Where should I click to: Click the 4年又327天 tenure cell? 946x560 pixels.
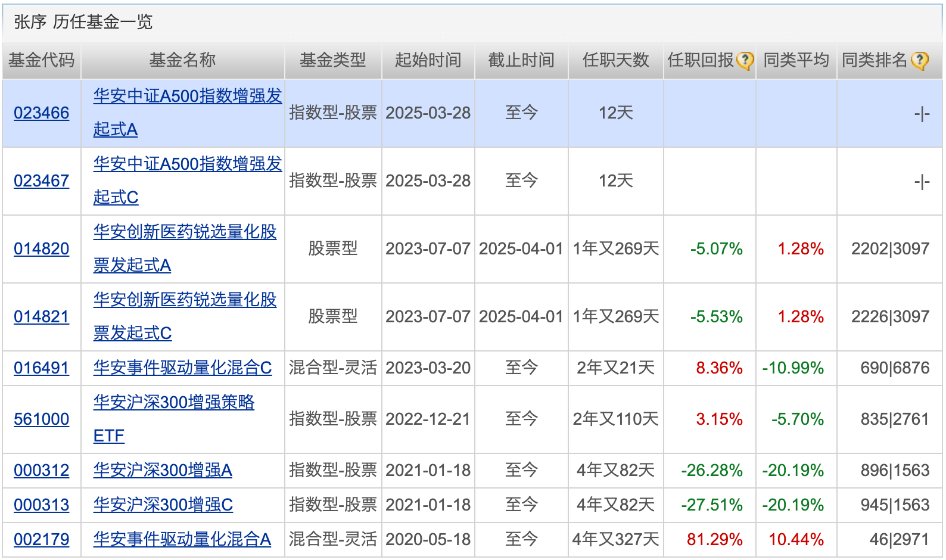click(615, 539)
